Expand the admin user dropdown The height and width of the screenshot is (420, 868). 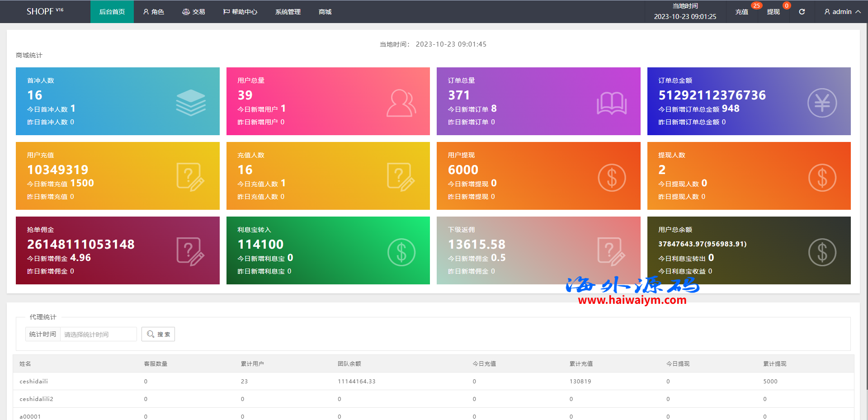[842, 12]
